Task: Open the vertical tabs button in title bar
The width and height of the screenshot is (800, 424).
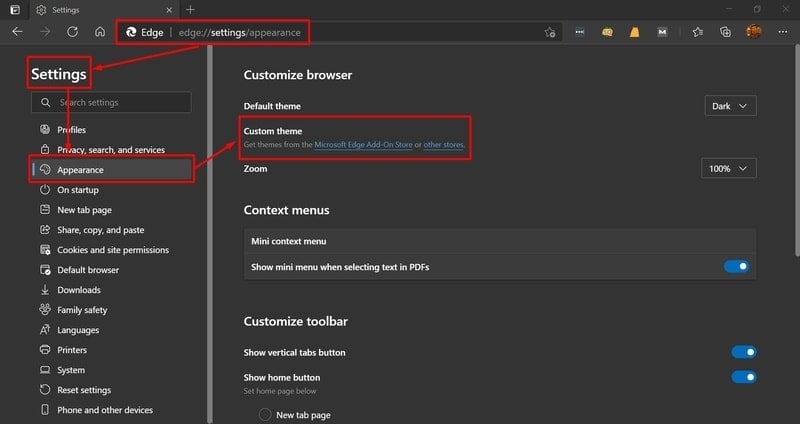Action: pos(15,10)
